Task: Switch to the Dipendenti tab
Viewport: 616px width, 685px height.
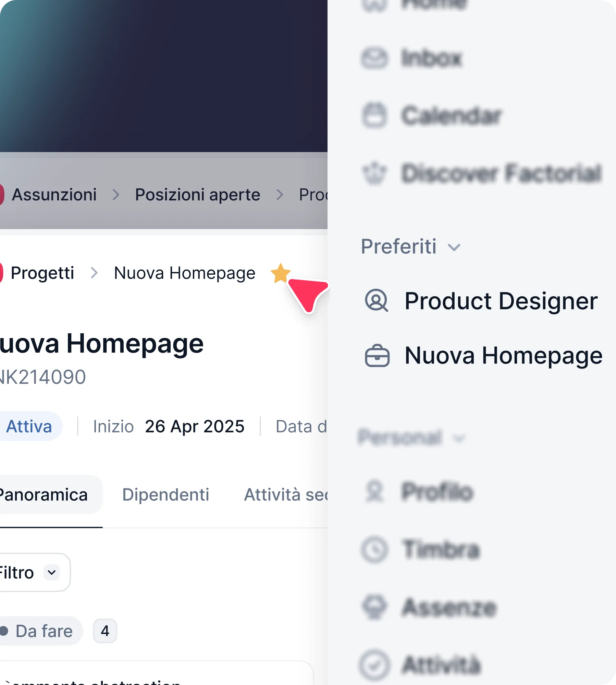Action: click(x=165, y=495)
